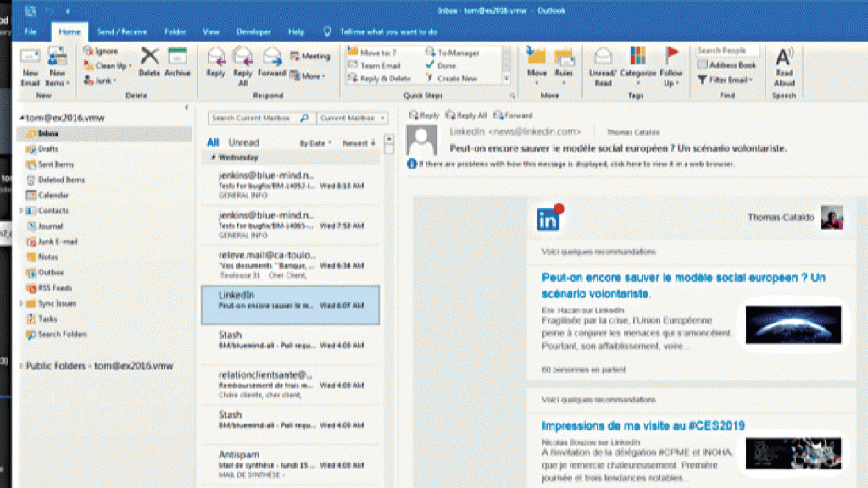This screenshot has height=488, width=868.
Task: Collapse the Wednesday message group
Action: click(213, 158)
